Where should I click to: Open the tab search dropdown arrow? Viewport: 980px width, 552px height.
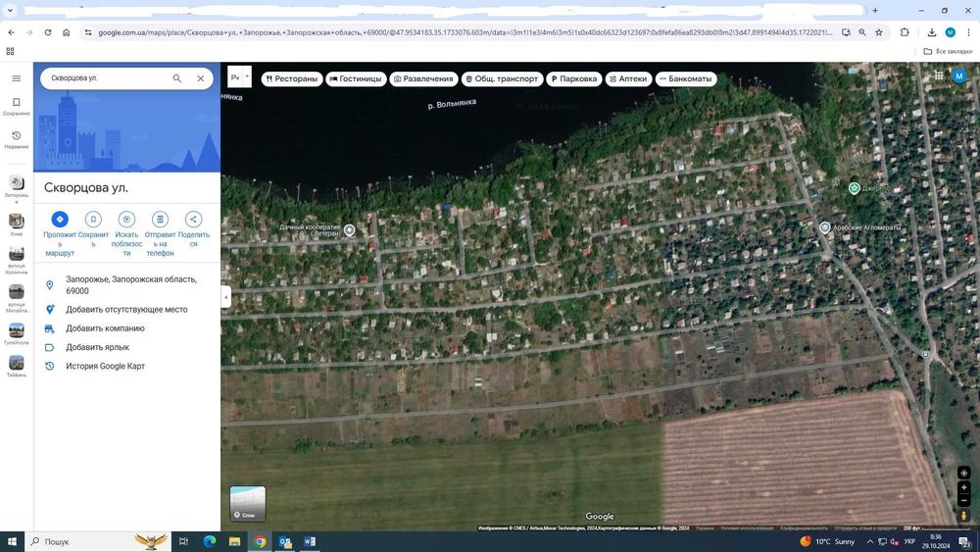click(10, 10)
